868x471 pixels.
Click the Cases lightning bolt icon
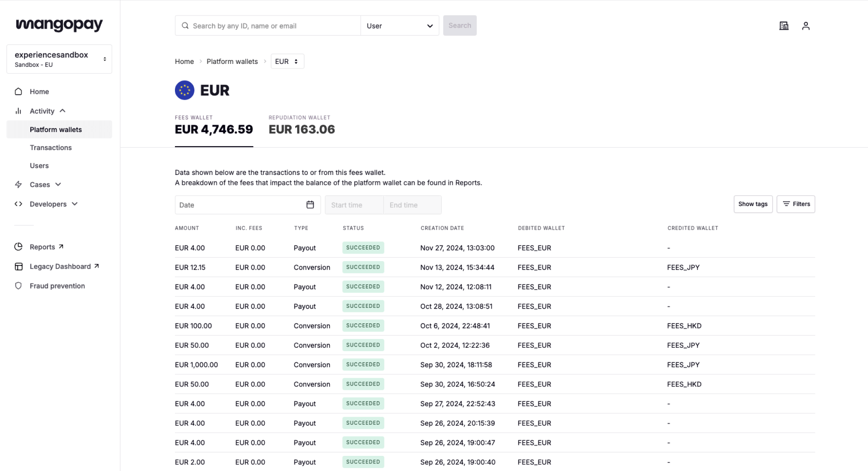pyautogui.click(x=19, y=184)
